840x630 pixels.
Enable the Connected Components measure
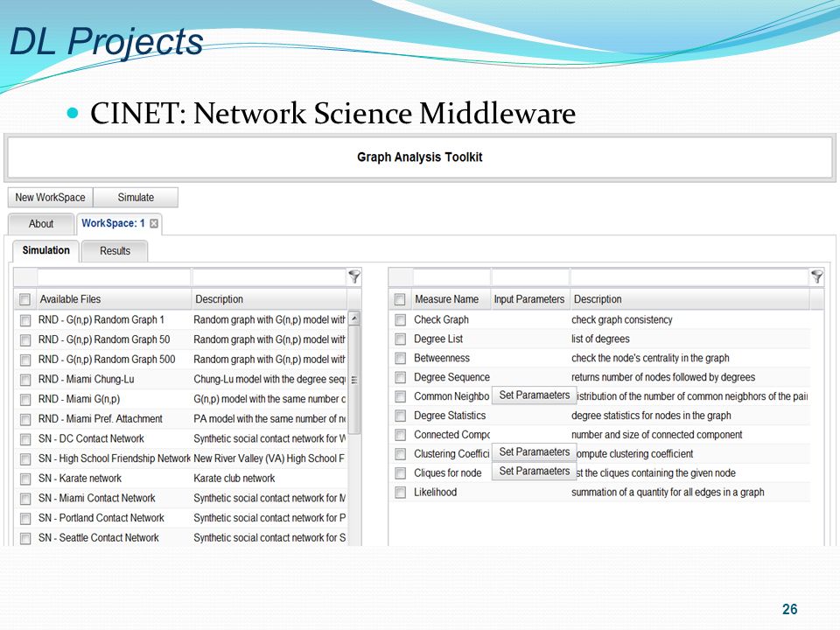coord(400,435)
